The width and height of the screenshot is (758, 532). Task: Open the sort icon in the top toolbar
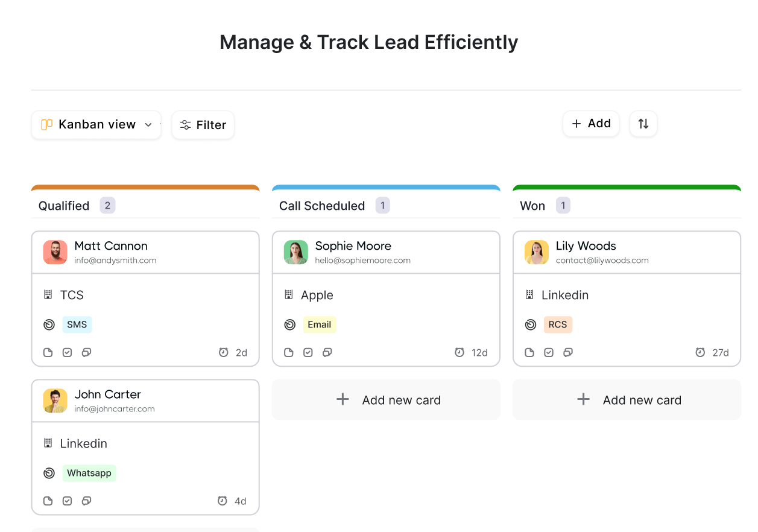(643, 124)
